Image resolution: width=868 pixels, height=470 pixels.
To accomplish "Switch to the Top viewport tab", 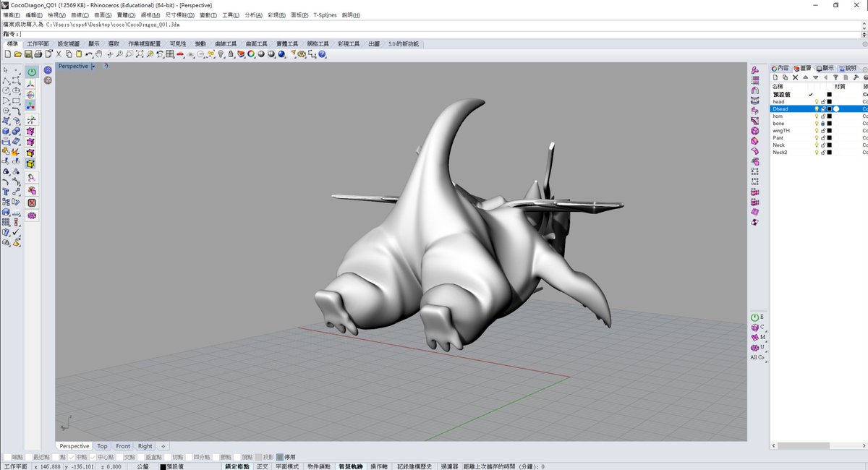I will tap(103, 446).
